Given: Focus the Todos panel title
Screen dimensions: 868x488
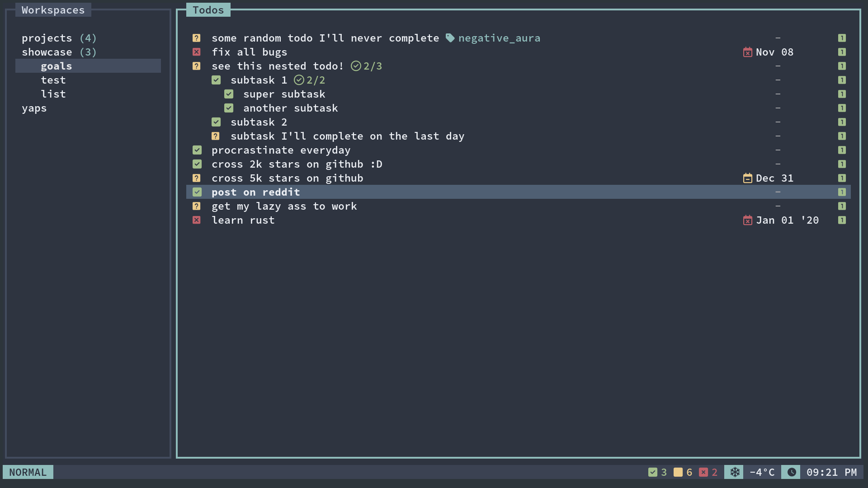Looking at the screenshot, I should (208, 10).
